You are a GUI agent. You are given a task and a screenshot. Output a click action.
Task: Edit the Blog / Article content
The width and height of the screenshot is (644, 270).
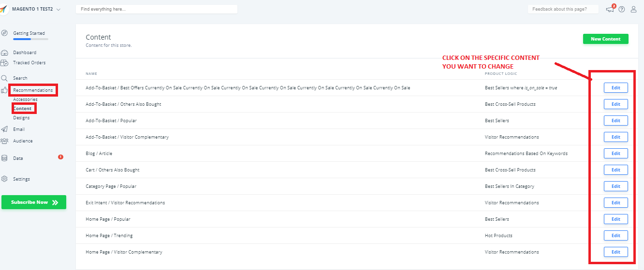click(615, 154)
